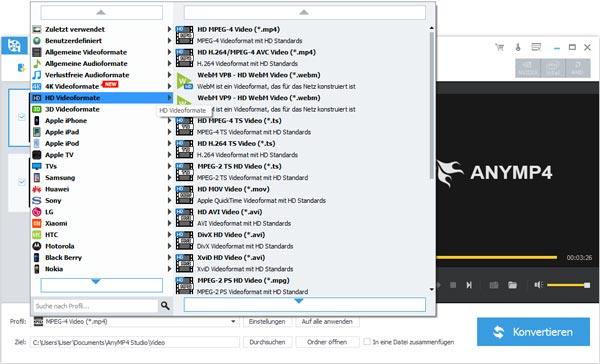Click the register key icon
The width and height of the screenshot is (600, 364).
point(518,47)
